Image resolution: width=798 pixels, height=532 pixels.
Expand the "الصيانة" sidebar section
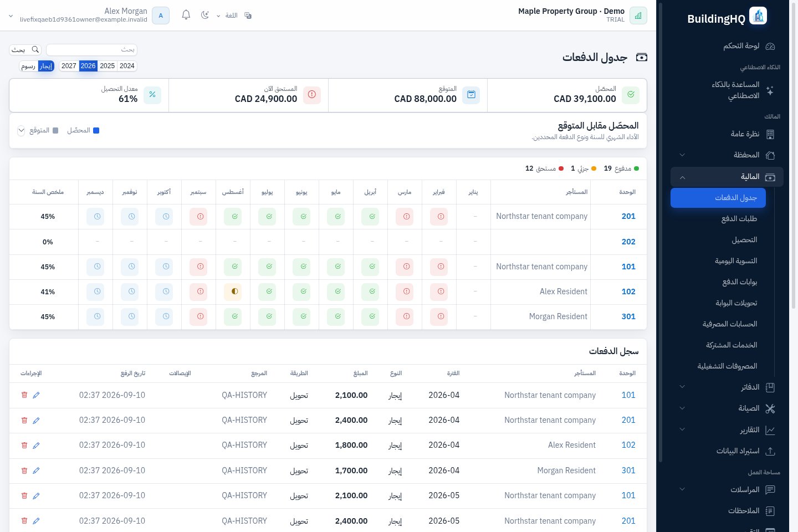pos(727,408)
